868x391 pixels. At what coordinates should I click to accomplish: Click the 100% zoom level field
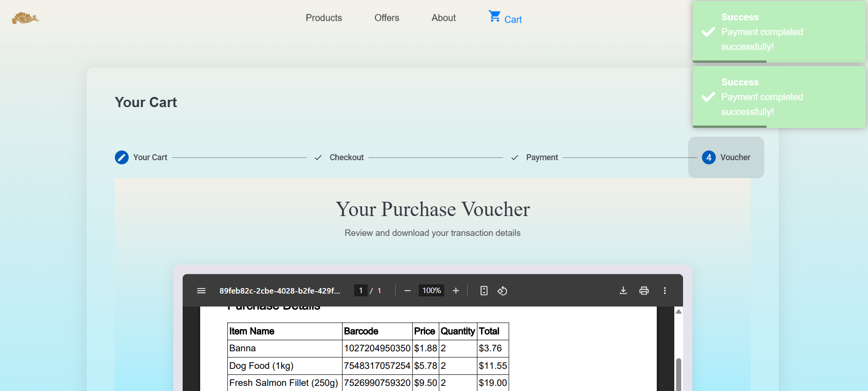point(431,291)
